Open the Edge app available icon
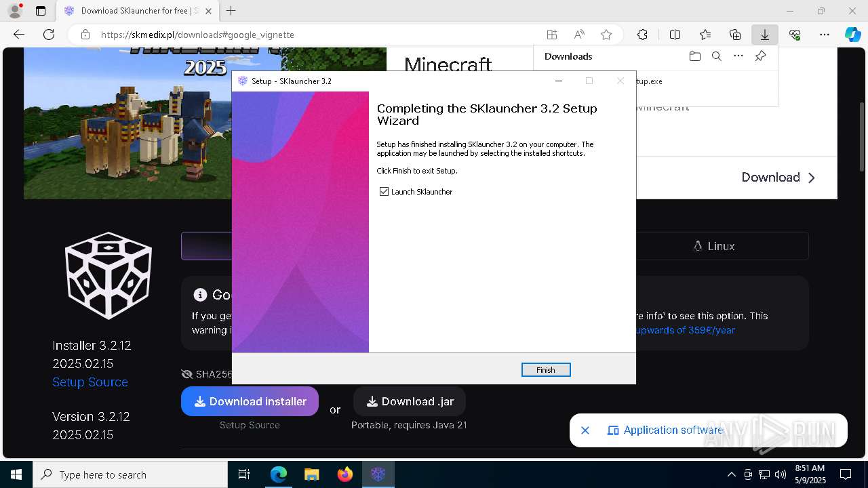This screenshot has width=868, height=488. pos(552,35)
